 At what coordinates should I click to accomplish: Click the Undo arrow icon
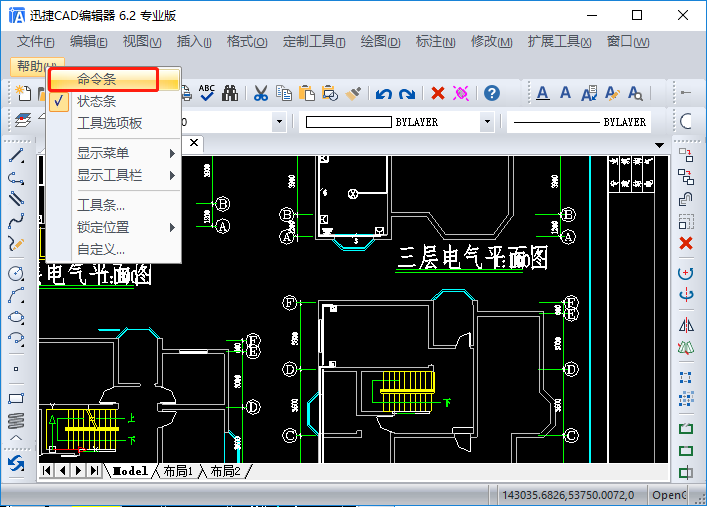coord(384,94)
